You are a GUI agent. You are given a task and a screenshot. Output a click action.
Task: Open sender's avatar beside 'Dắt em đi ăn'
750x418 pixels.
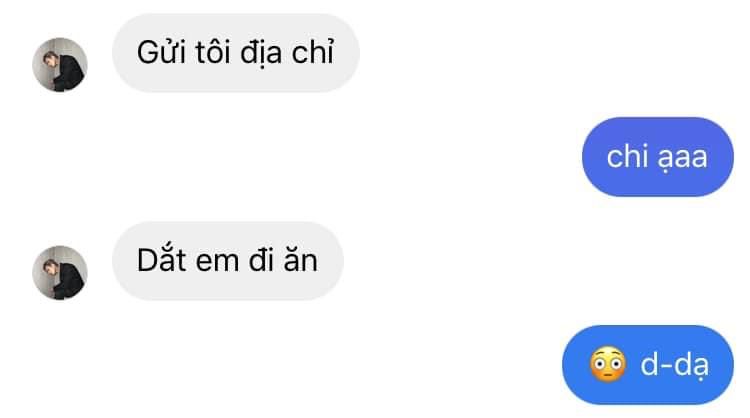(x=60, y=273)
